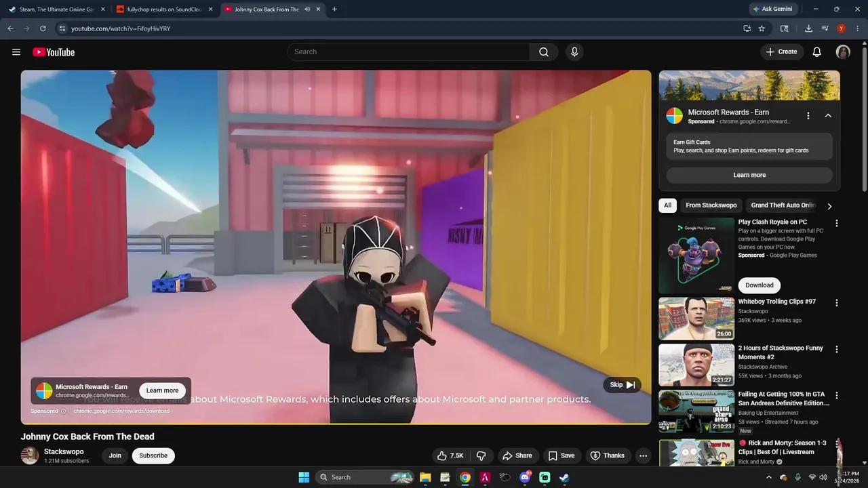Viewport: 868px width, 488px height.
Task: Skip the video ad
Action: [x=622, y=385]
